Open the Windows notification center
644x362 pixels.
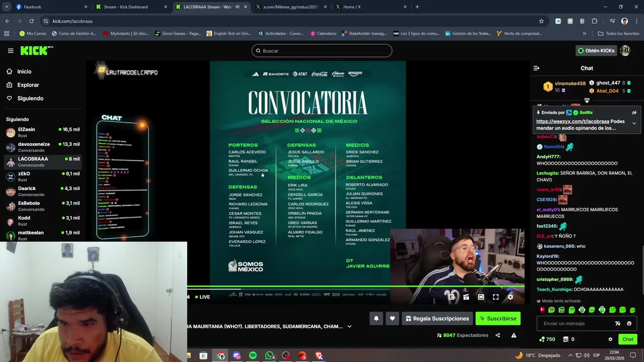(633, 355)
